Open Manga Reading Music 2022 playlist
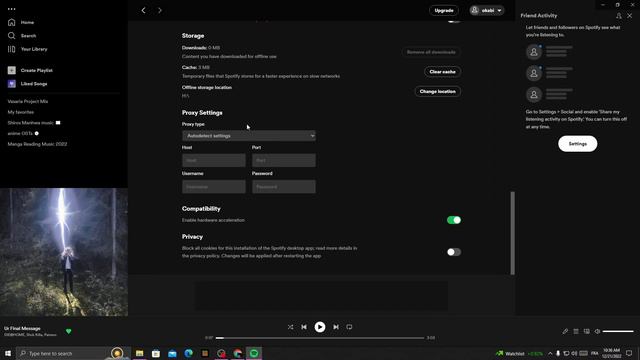 point(37,144)
